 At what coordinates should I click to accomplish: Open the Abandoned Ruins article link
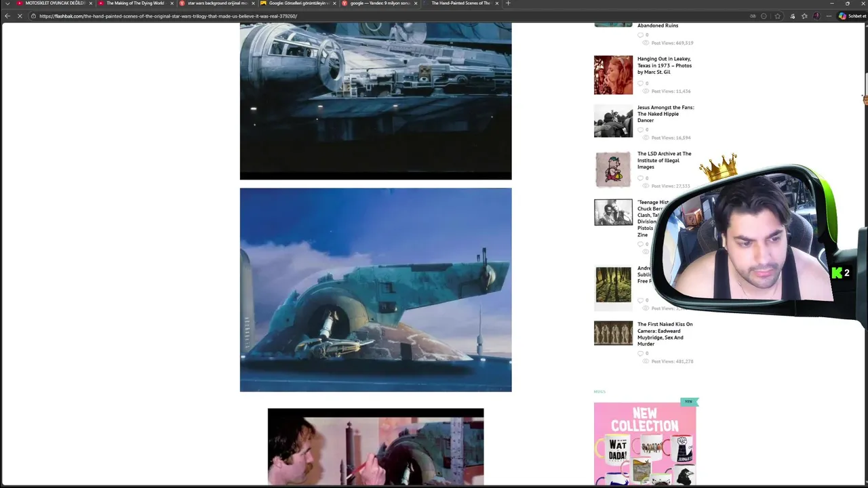point(657,26)
